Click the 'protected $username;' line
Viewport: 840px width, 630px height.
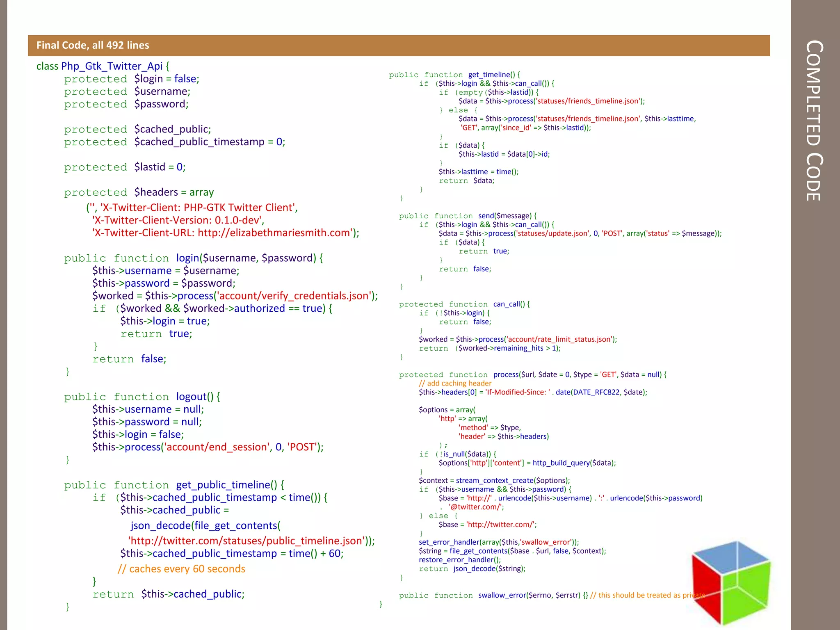[127, 91]
